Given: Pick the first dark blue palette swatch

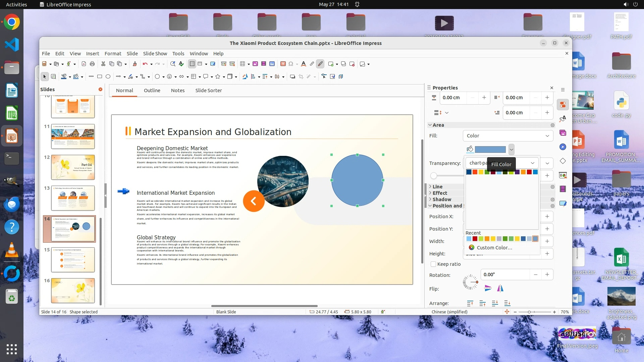Looking at the screenshot, I should point(469,172).
